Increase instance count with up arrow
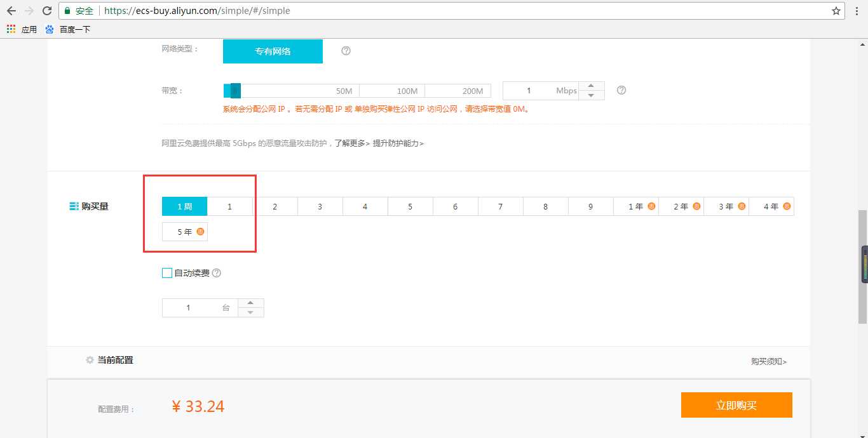The height and width of the screenshot is (438, 868). (x=251, y=303)
